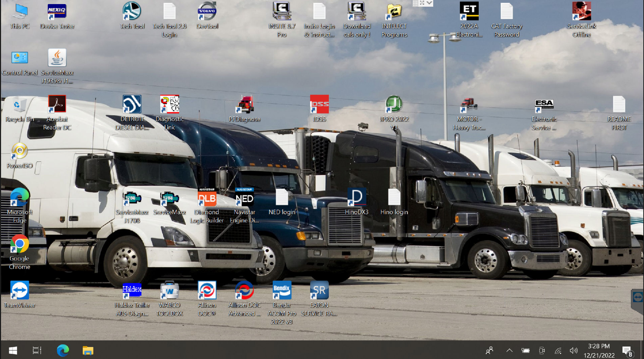Open the PFDiagnose truck icon
This screenshot has width=644, height=359.
[244, 109]
